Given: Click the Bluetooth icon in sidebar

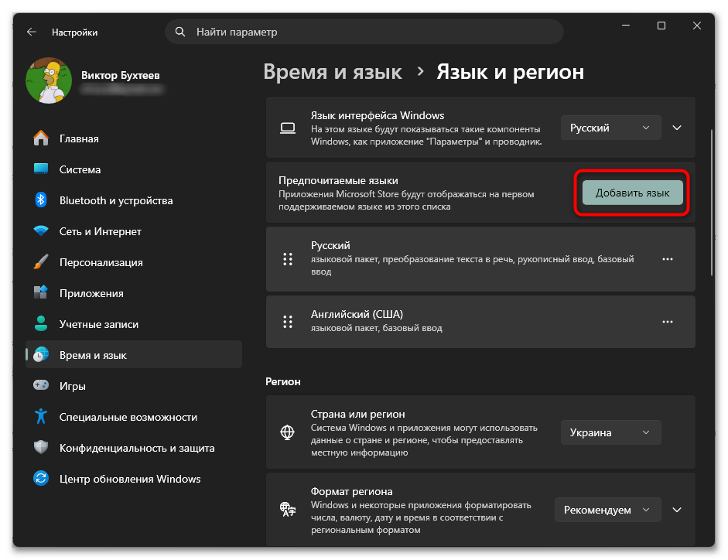Looking at the screenshot, I should click(x=41, y=200).
